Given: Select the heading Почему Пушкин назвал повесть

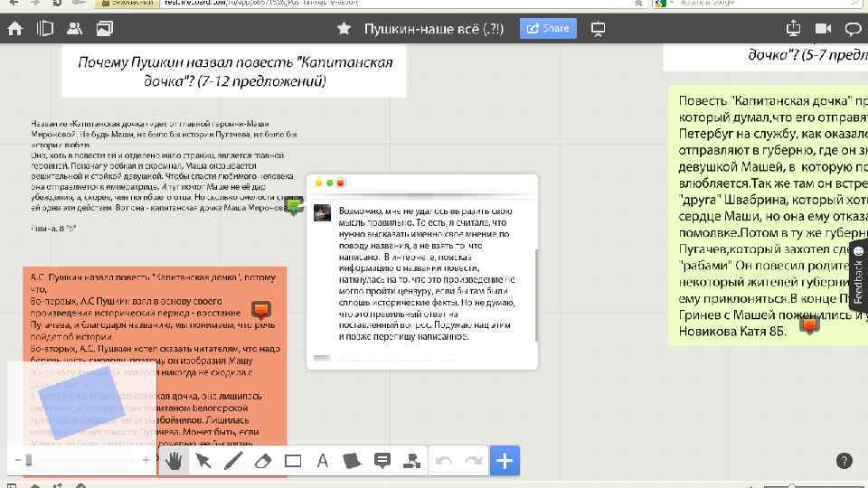Looking at the screenshot, I should (x=235, y=71).
